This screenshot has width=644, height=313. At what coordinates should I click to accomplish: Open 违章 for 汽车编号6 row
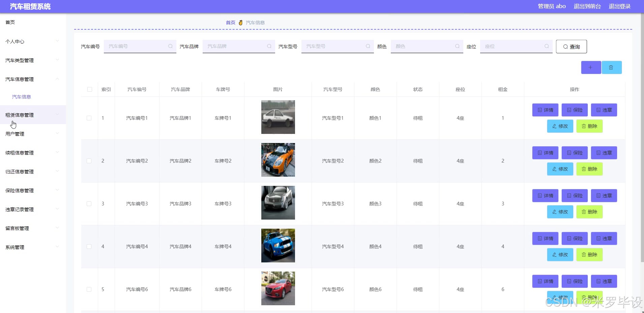point(604,281)
